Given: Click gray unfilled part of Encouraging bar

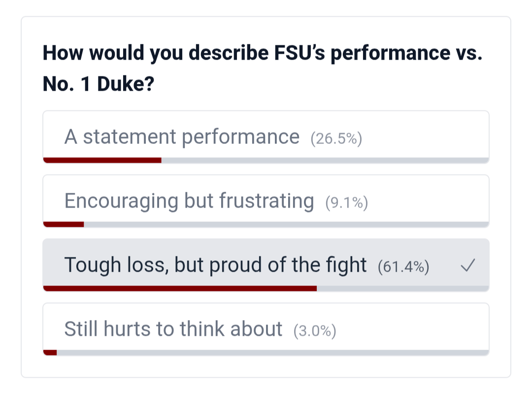Looking at the screenshot, I should tap(286, 224).
